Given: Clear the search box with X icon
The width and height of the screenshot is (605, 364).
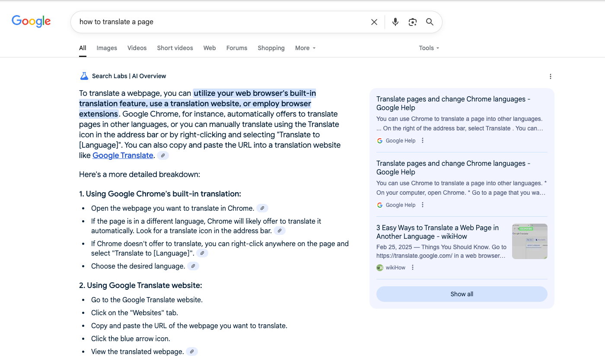Looking at the screenshot, I should (374, 22).
